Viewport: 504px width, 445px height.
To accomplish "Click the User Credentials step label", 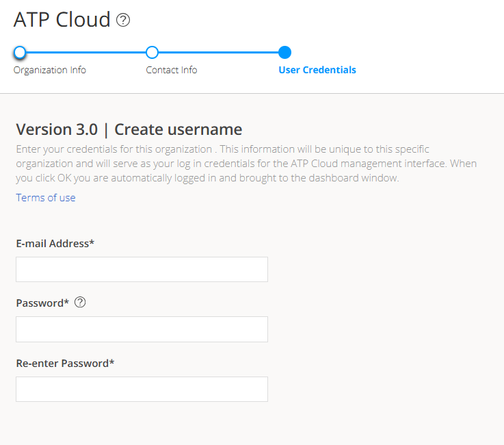I will pos(317,70).
